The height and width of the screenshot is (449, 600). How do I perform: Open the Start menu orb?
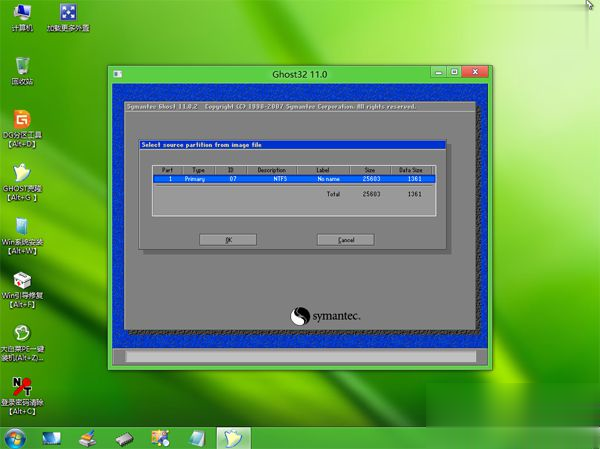15,438
